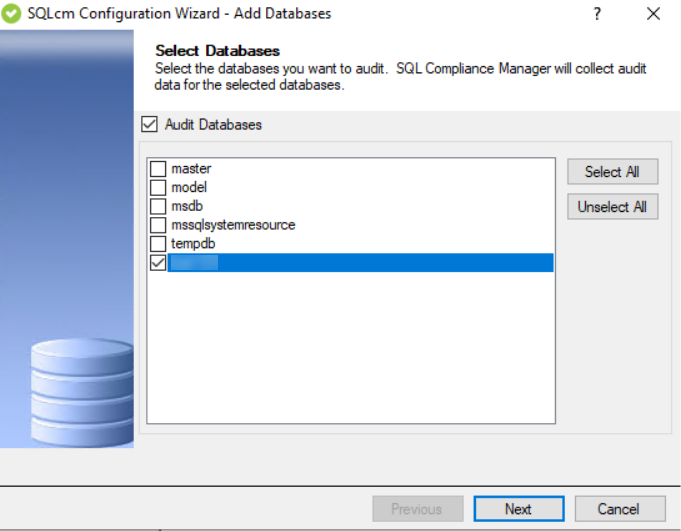Screen dimensions: 681x531
Task: Check the model database checkbox
Action: (158, 188)
